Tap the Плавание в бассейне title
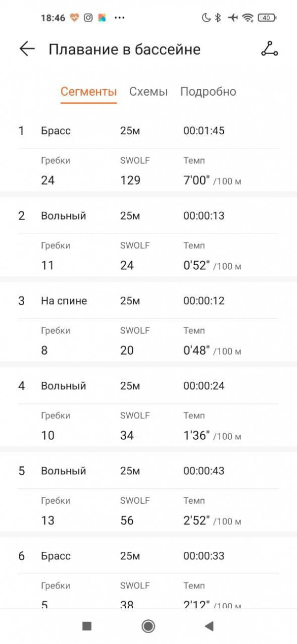297x644 pixels. click(x=124, y=50)
